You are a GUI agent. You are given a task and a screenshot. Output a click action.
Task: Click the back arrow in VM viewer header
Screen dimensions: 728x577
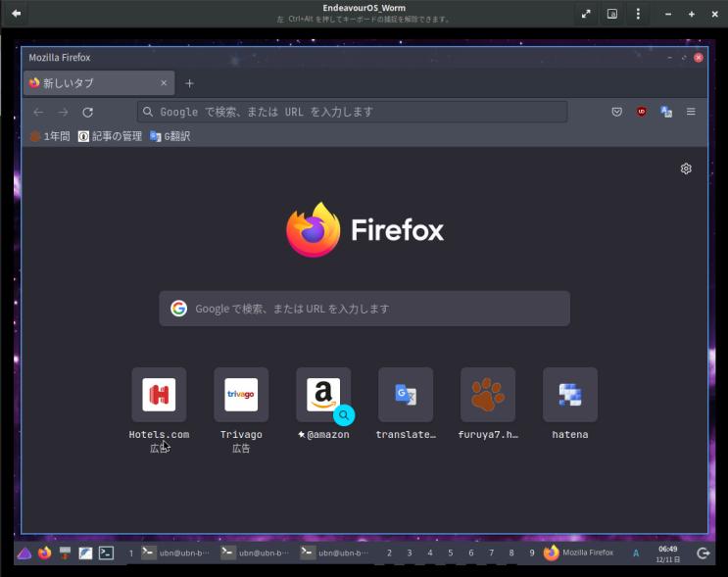pos(17,14)
